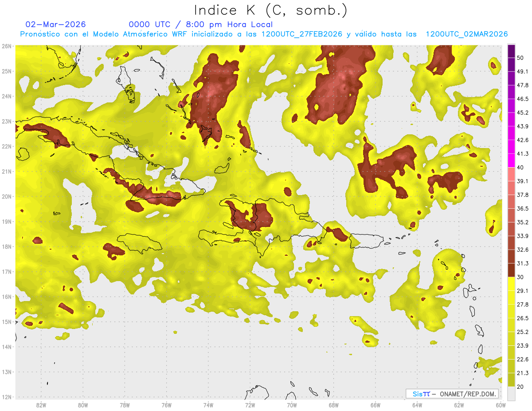Click the colorbar label "32.6"

(x=523, y=250)
